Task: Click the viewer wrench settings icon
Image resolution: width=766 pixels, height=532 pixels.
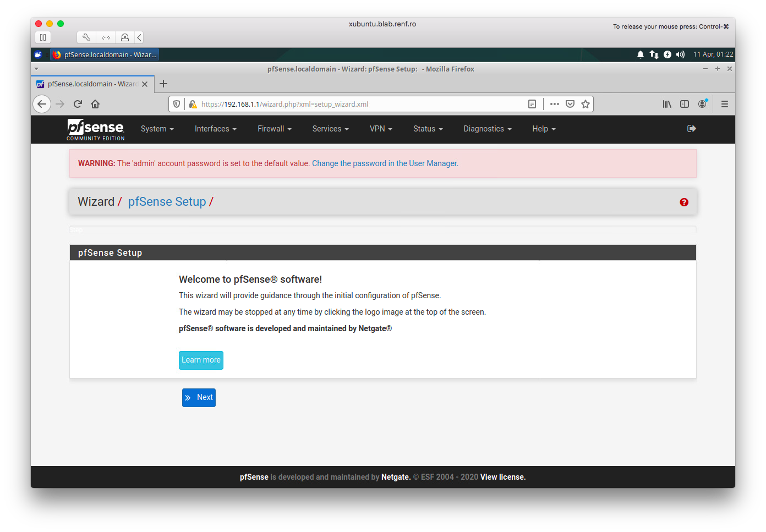Action: (86, 37)
